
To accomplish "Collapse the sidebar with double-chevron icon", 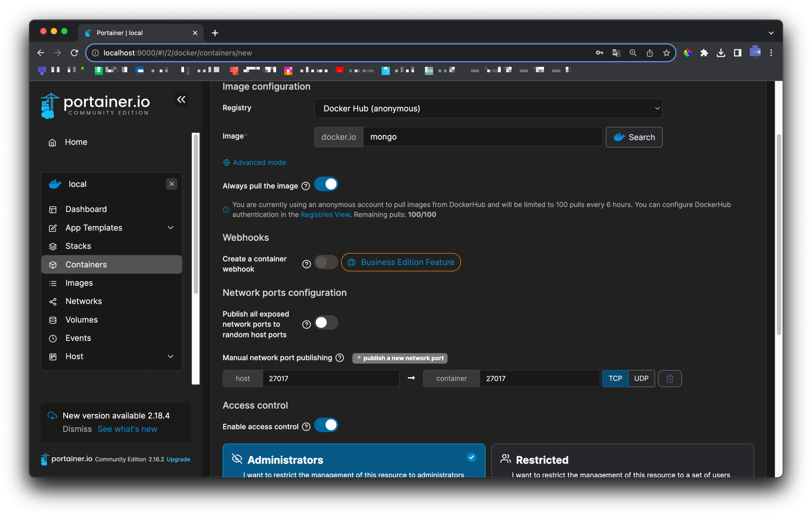I will click(x=181, y=99).
